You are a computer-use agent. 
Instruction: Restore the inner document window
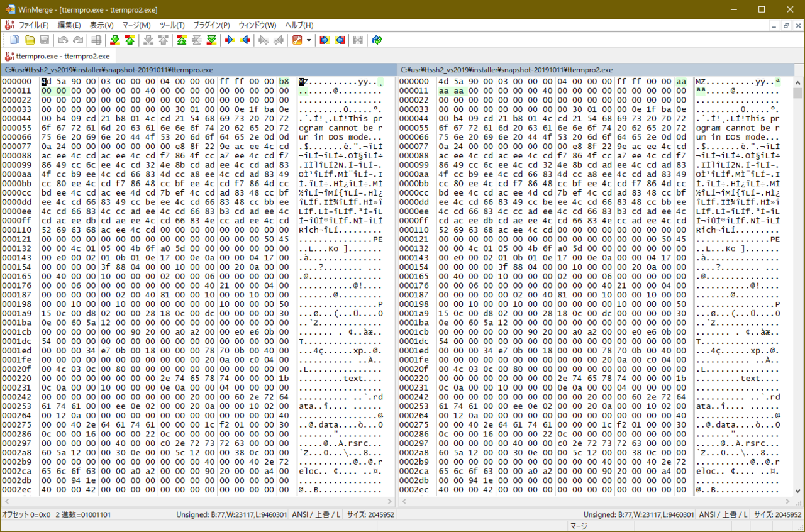coord(786,25)
